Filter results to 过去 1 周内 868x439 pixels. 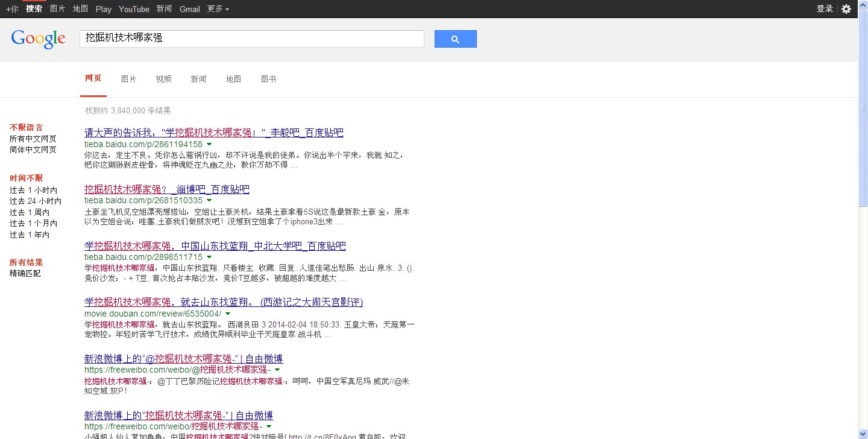pos(30,212)
